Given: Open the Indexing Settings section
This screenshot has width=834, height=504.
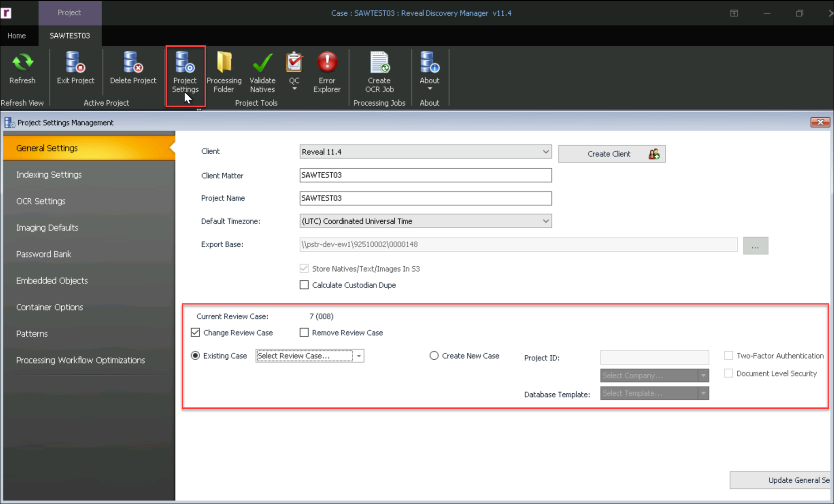Looking at the screenshot, I should (49, 174).
